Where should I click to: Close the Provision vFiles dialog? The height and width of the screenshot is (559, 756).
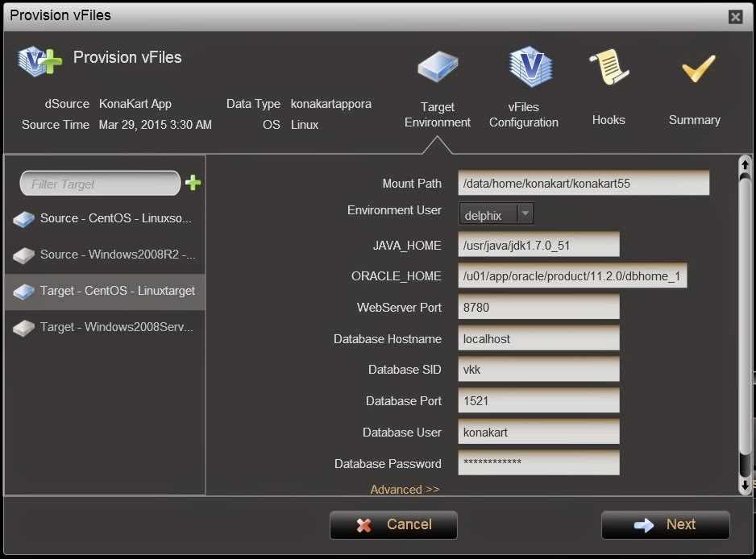pyautogui.click(x=735, y=18)
